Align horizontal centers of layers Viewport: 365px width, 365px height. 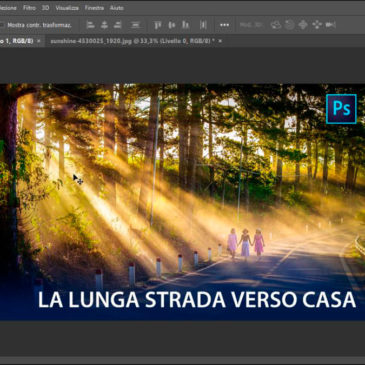pyautogui.click(x=104, y=25)
